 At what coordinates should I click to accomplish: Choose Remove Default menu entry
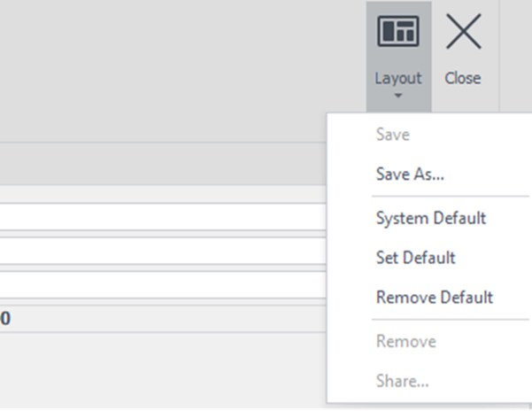coord(434,298)
